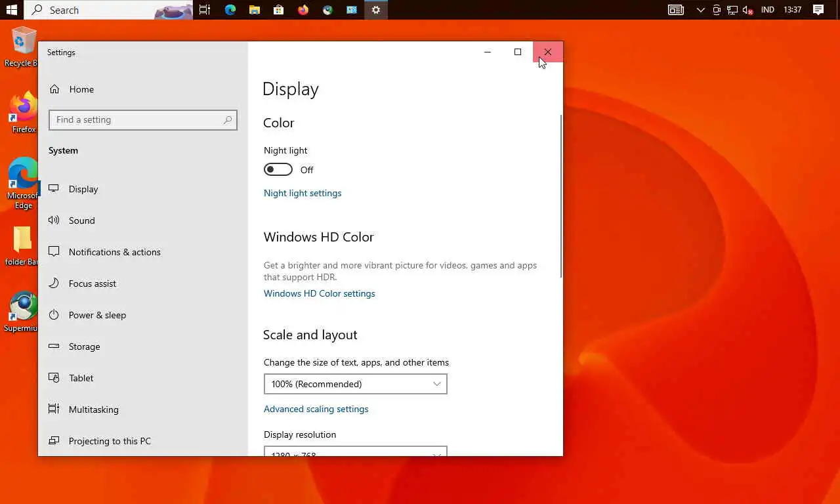840x504 pixels.
Task: Show hidden system tray icons
Action: (700, 10)
